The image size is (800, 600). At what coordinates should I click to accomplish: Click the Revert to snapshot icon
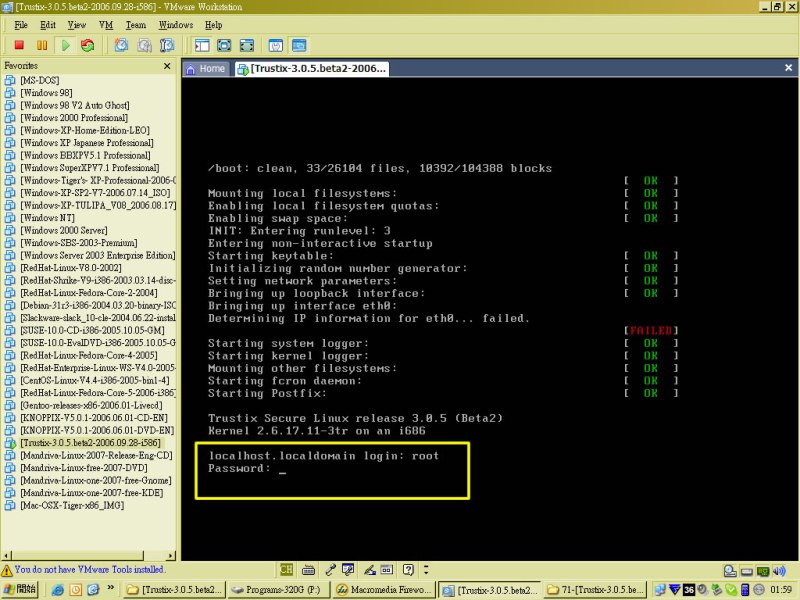click(144, 45)
